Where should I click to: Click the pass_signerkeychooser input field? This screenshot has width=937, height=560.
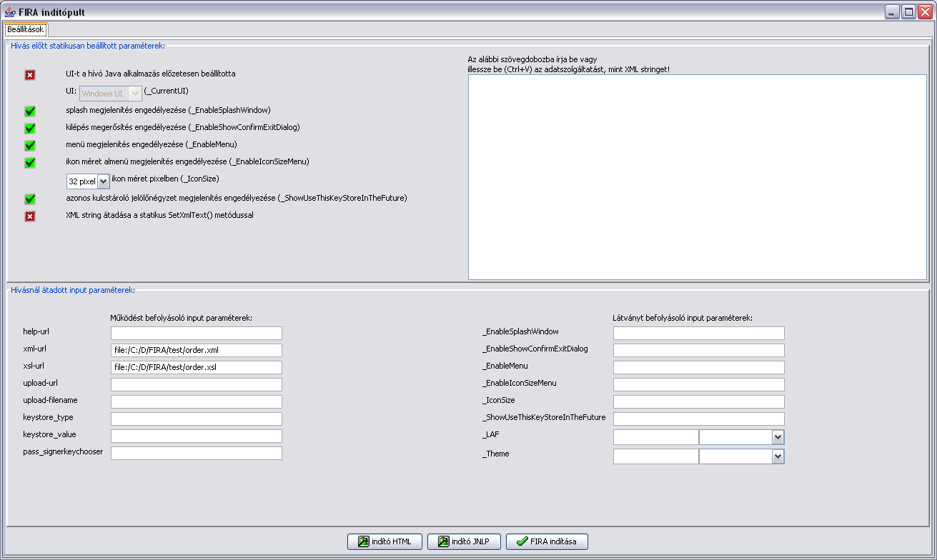197,453
